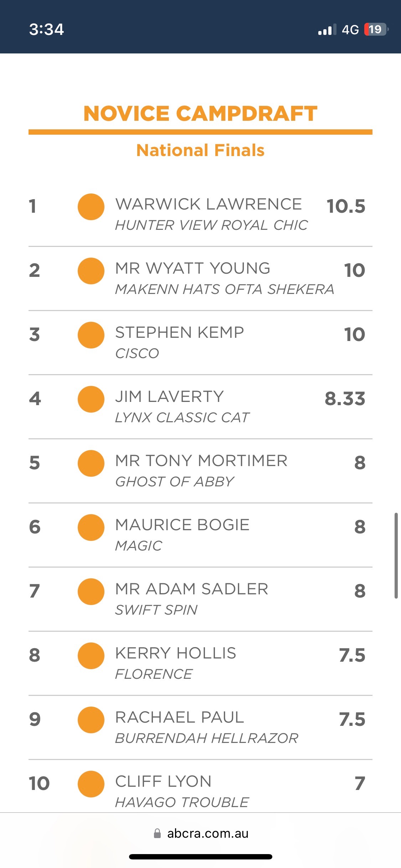Tap orange circle beside Mr Tony Mortimer
The image size is (401, 868).
coord(91,463)
